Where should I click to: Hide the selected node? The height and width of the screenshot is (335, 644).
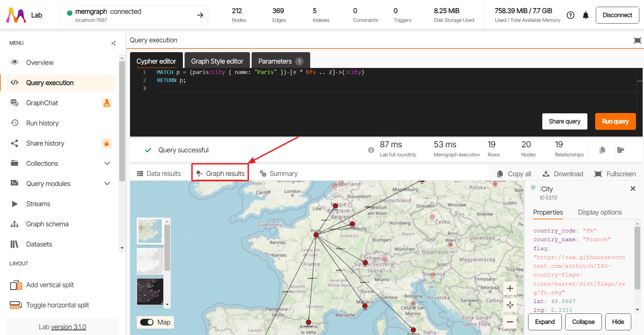tap(618, 322)
